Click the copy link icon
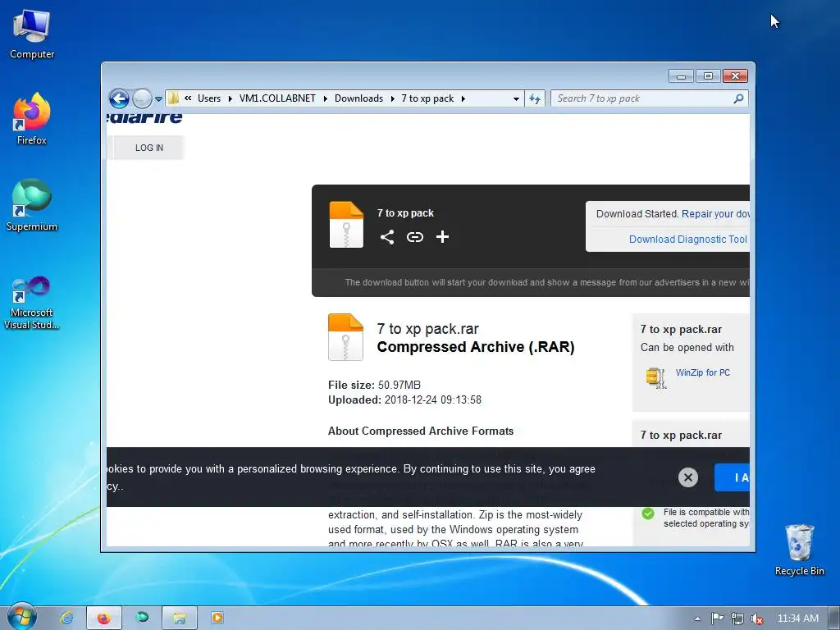Image resolution: width=840 pixels, height=630 pixels. (x=414, y=237)
